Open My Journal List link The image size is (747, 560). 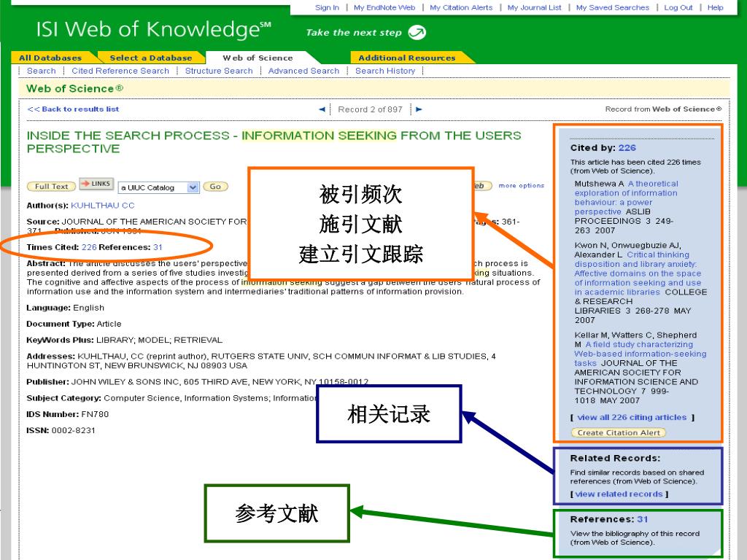pos(535,7)
